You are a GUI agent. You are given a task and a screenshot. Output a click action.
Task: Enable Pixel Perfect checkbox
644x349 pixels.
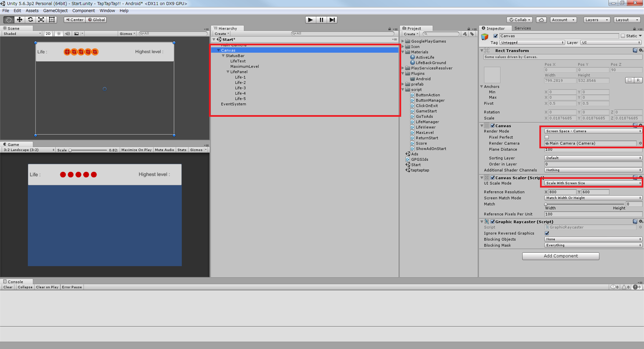point(547,137)
